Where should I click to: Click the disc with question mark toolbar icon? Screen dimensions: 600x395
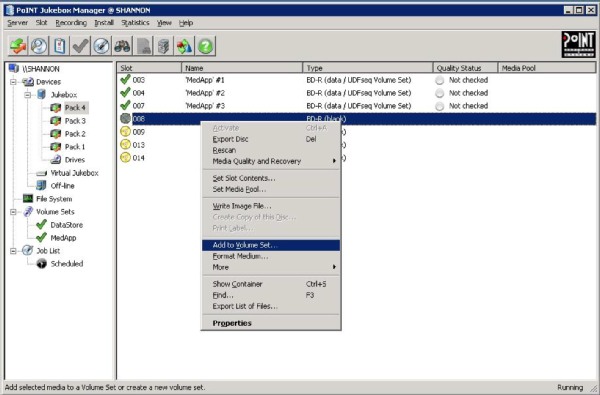point(39,46)
